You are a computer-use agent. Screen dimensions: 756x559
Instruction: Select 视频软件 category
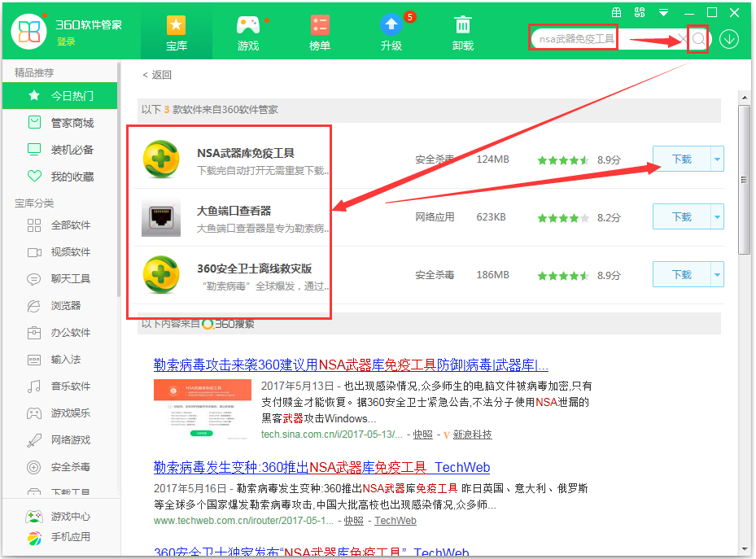pos(59,252)
